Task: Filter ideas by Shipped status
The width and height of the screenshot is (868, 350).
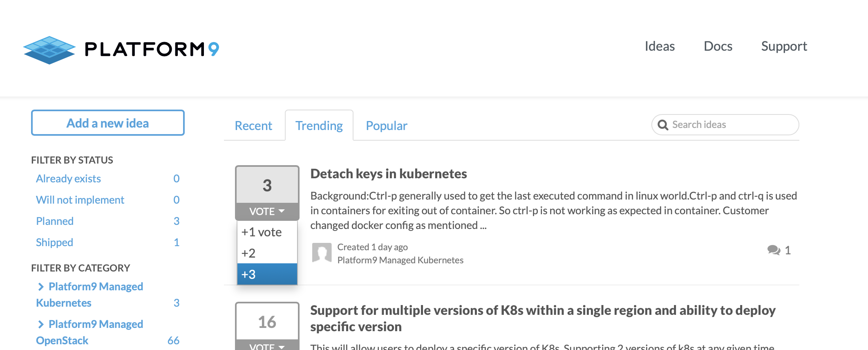Action: click(54, 242)
